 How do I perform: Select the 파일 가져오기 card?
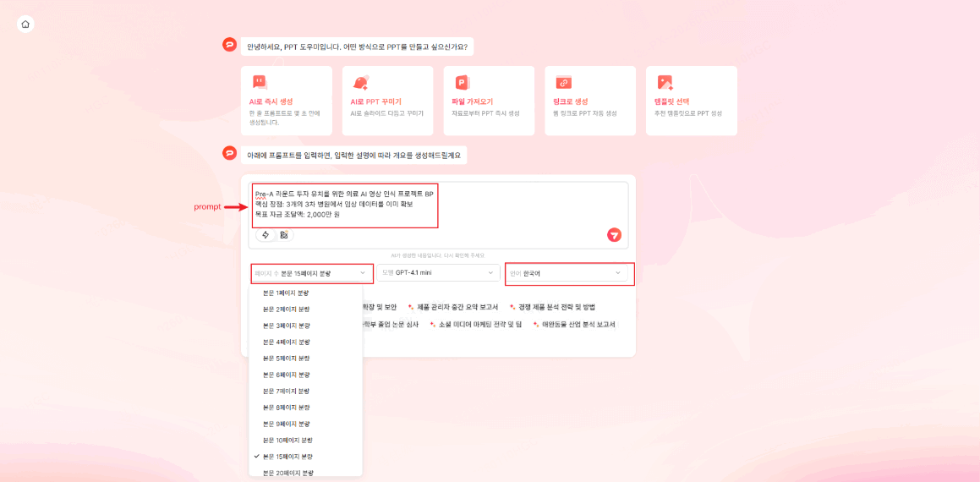tap(489, 101)
